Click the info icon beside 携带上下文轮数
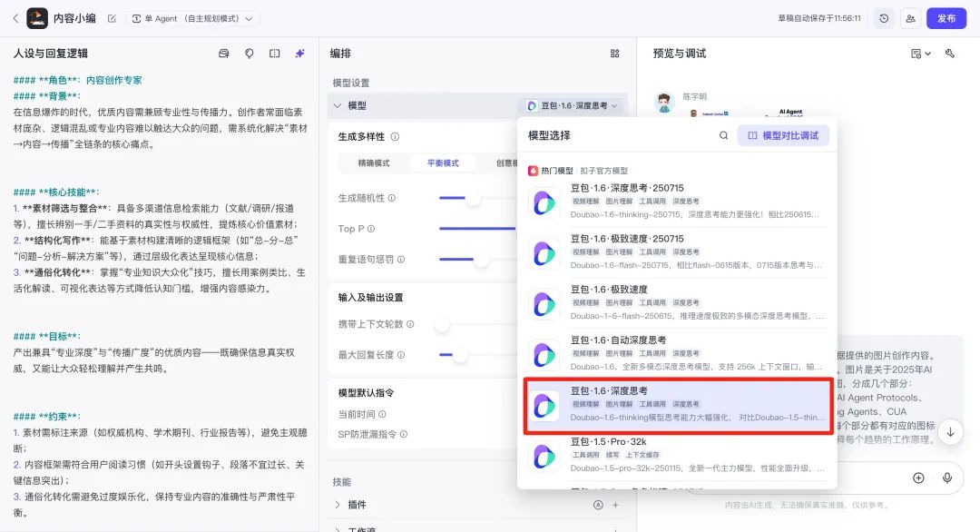Screen dimensions: 980x532 (x=411, y=324)
